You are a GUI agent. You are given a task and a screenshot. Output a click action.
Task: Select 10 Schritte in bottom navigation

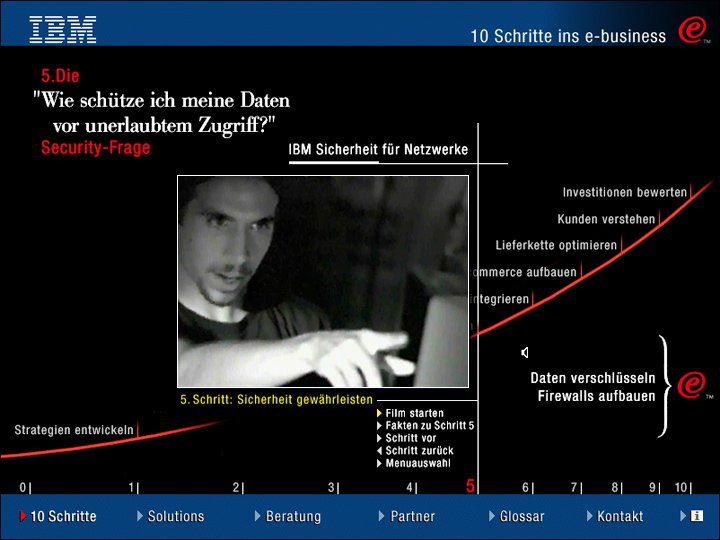(58, 516)
